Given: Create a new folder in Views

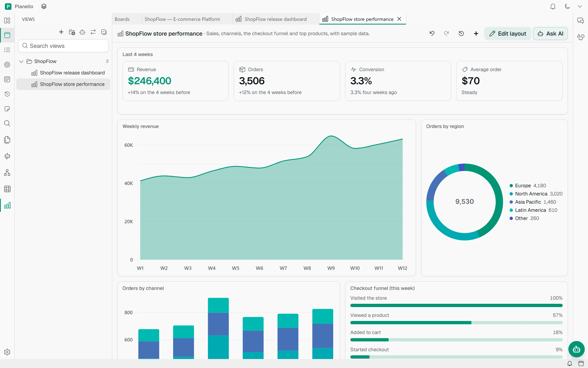Looking at the screenshot, I should (72, 32).
